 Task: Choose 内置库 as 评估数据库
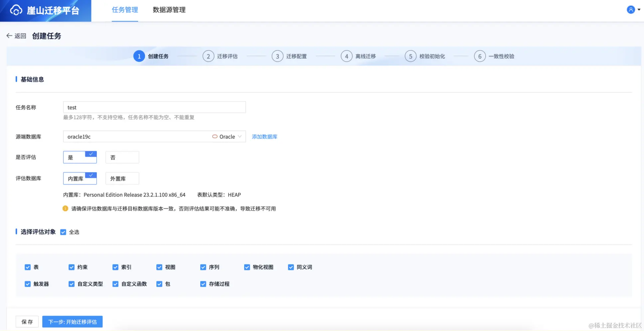(80, 178)
